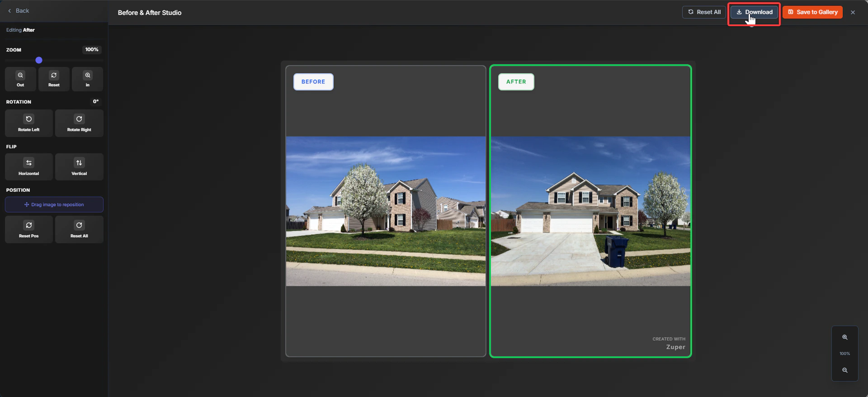Click the canvas 100% zoom indicator

(x=844, y=354)
